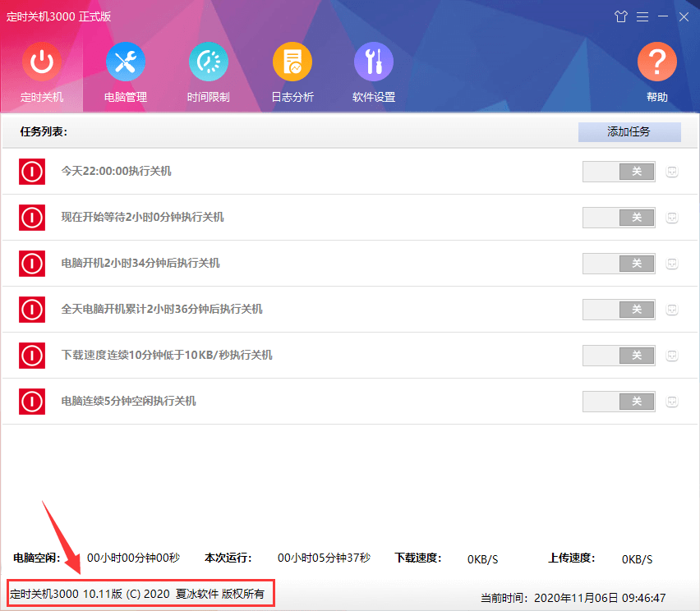This screenshot has height=611, width=700.
Task: Click 电脑空闲 value 00小时00分钟00秒
Action: (133, 558)
